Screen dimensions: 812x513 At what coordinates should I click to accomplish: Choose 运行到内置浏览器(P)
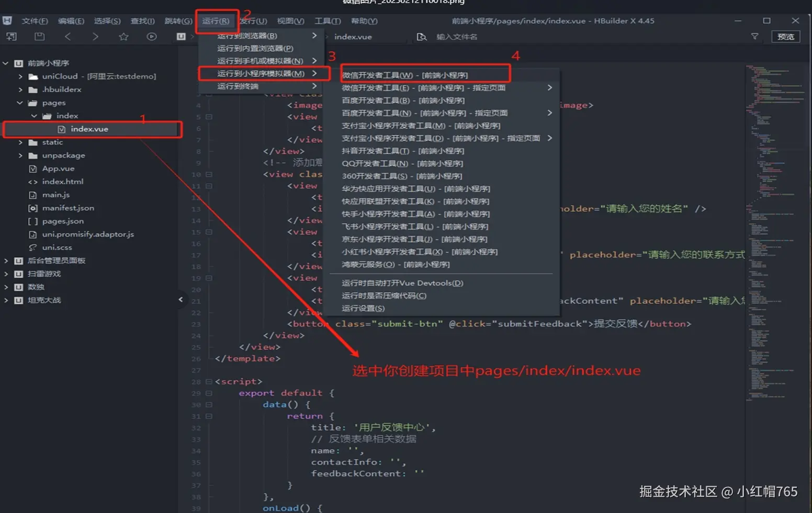click(261, 48)
